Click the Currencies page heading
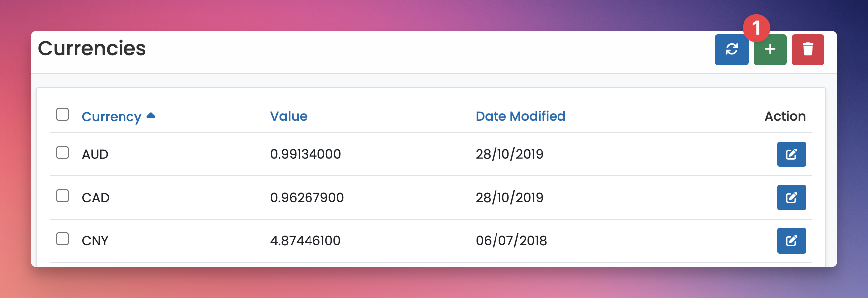This screenshot has width=868, height=298. tap(92, 48)
